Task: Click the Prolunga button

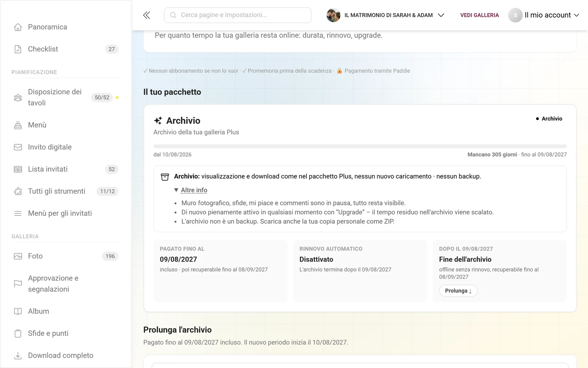Action: 458,291
